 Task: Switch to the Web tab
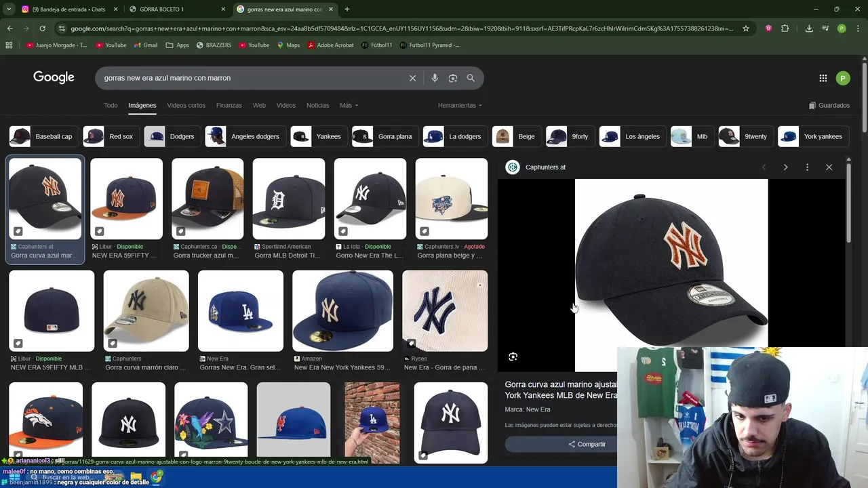[259, 105]
